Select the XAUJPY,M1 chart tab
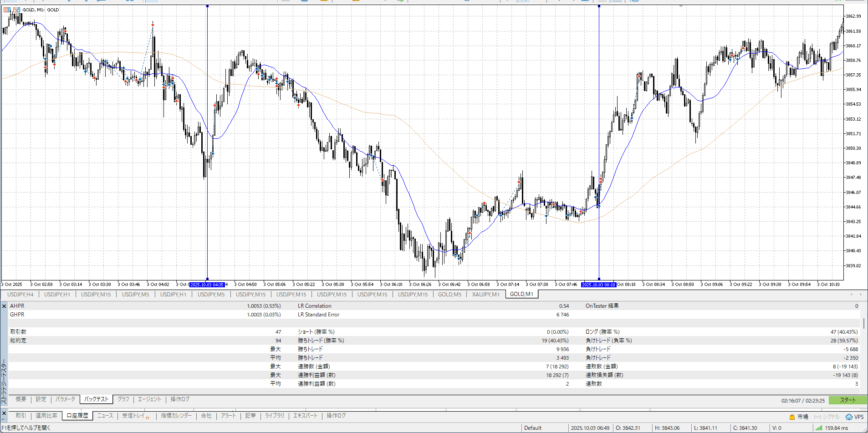 485,294
